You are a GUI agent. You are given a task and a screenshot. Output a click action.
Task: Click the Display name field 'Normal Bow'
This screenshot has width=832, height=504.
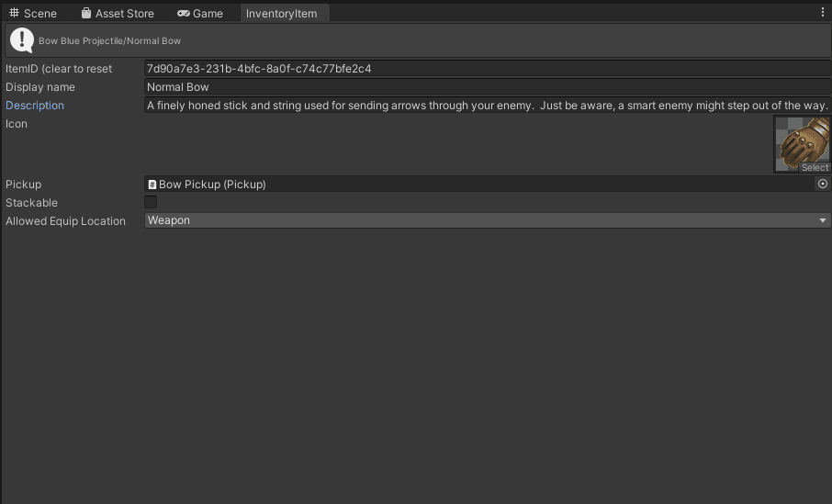(x=487, y=87)
